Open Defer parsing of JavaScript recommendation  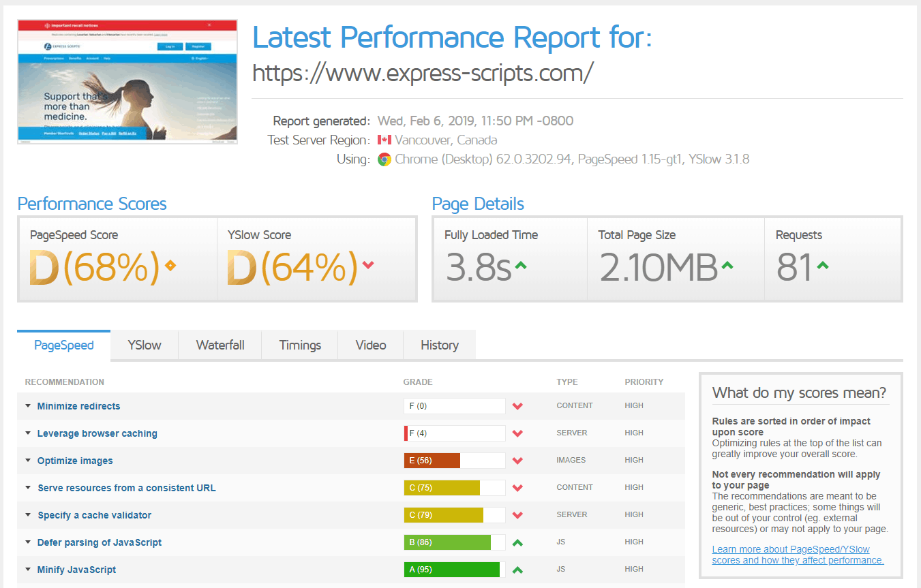(x=100, y=542)
